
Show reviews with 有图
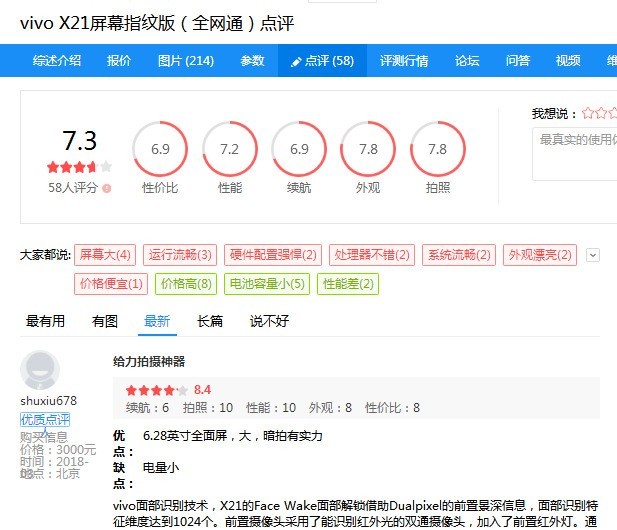click(105, 321)
